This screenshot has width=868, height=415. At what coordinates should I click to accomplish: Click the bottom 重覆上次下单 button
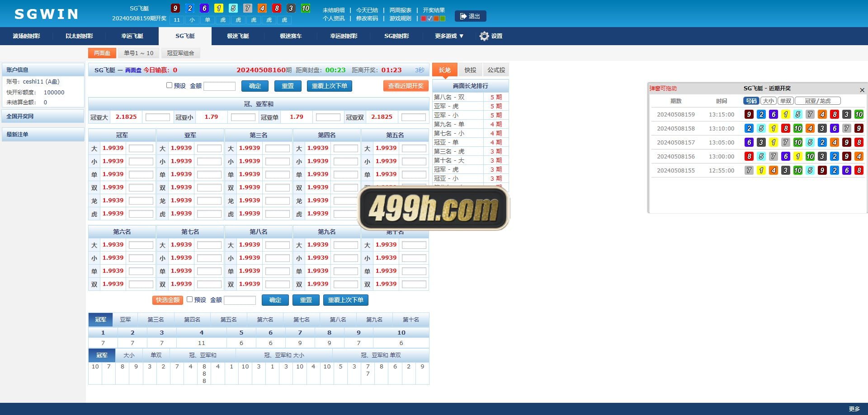(x=346, y=300)
